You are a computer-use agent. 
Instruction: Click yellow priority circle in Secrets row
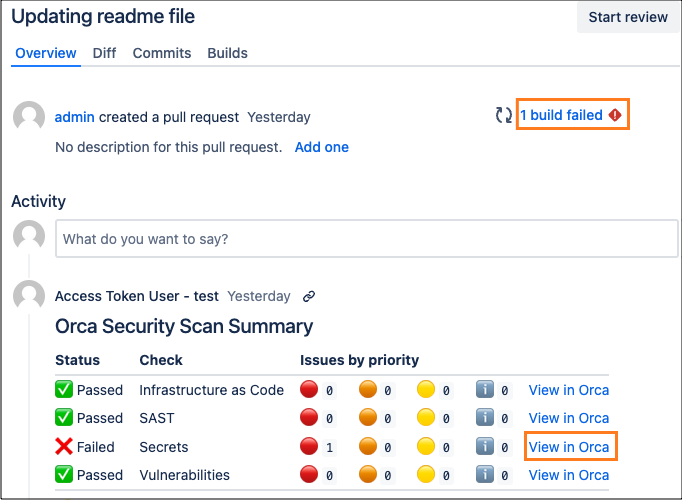click(x=426, y=446)
